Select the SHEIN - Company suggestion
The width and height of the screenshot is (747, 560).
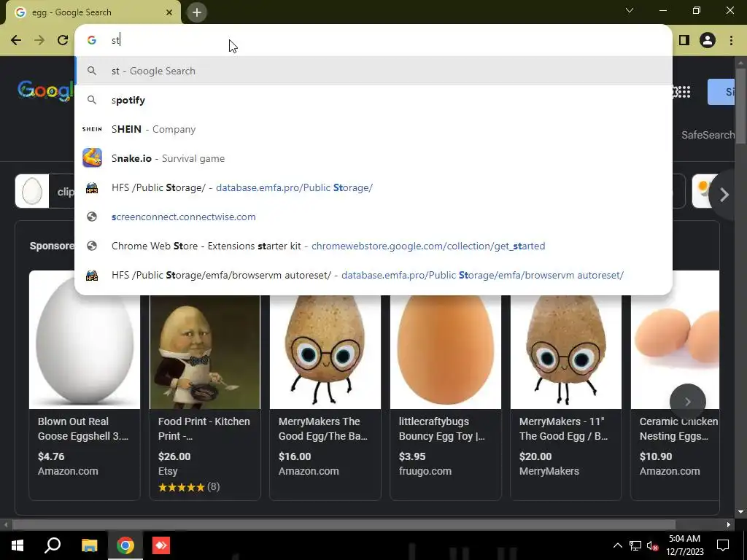(373, 129)
